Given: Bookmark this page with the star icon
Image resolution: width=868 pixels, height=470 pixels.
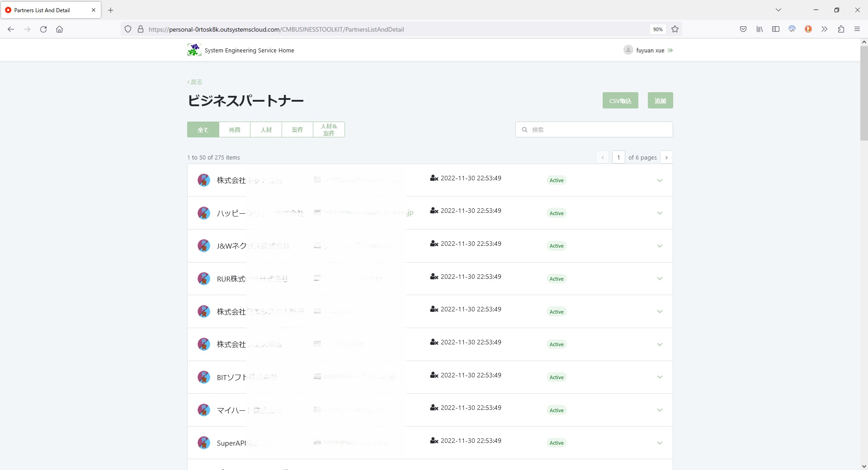Looking at the screenshot, I should pos(675,29).
